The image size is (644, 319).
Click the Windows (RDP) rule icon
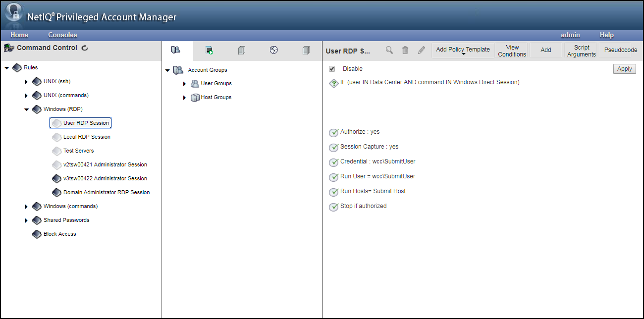coord(37,109)
